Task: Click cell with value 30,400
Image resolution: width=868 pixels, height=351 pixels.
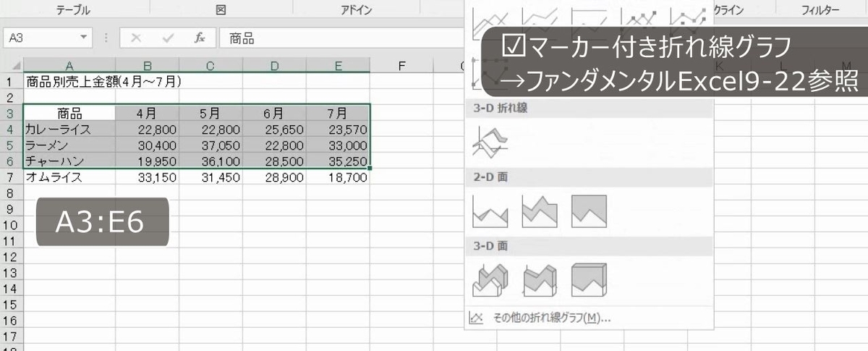Action: (147, 145)
